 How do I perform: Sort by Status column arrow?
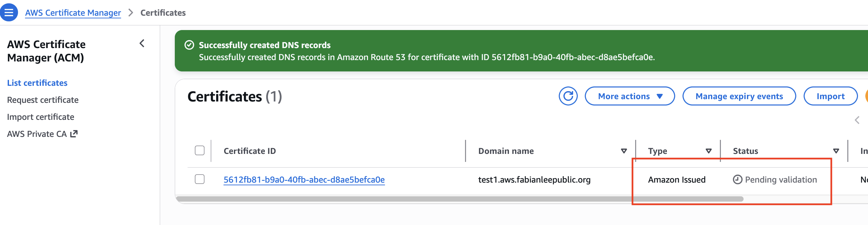[x=836, y=151]
